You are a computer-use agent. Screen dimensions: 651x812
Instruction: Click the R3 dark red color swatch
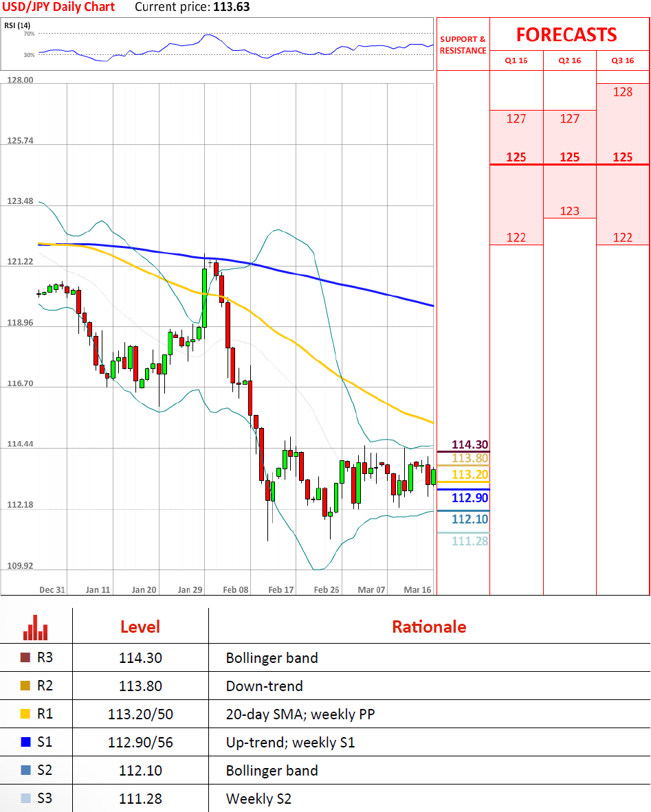click(x=25, y=657)
